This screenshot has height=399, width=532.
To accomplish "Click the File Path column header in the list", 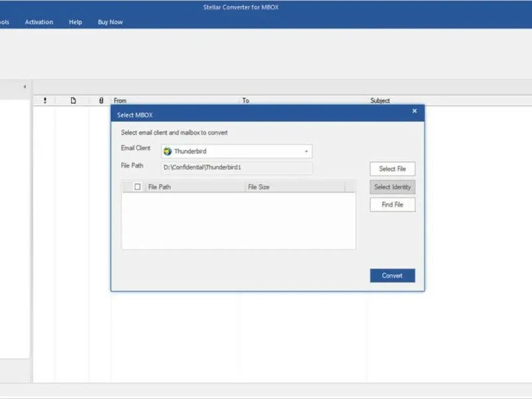I will [x=195, y=187].
